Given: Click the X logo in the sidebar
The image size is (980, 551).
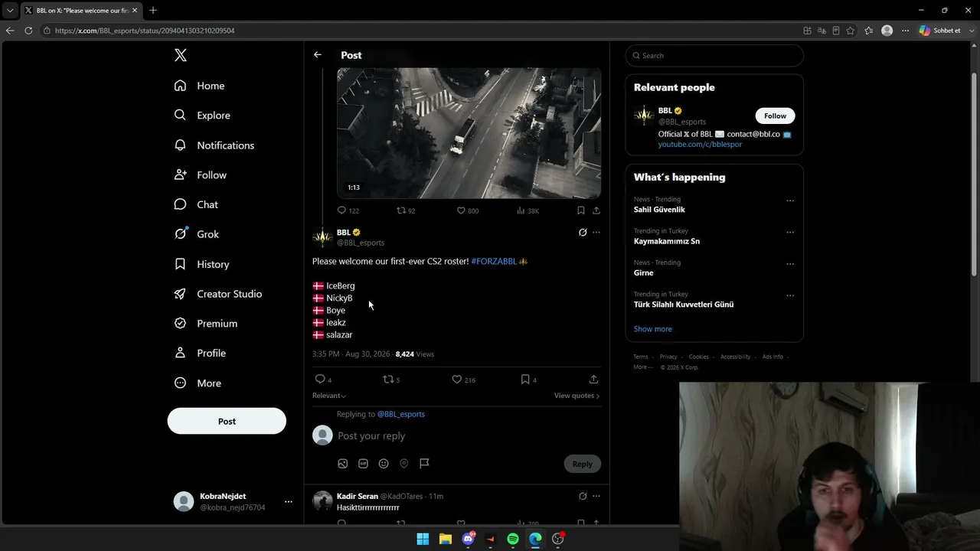Looking at the screenshot, I should click(181, 55).
